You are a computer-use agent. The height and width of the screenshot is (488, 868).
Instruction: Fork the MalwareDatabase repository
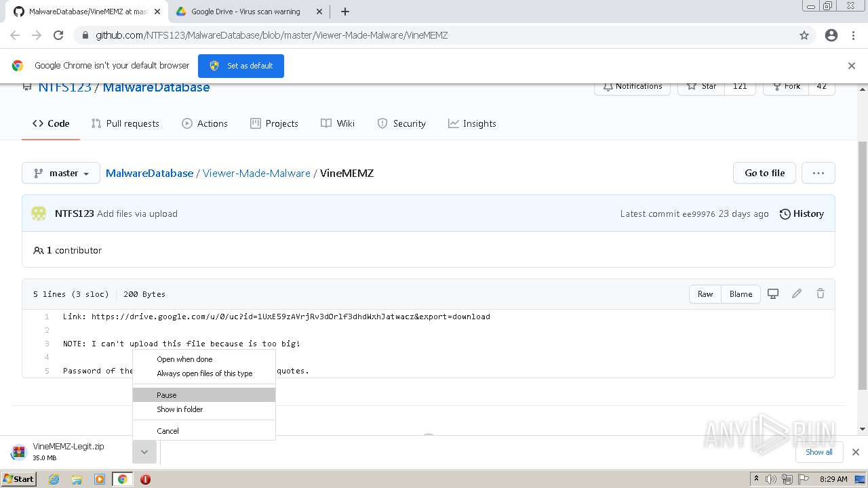pyautogui.click(x=785, y=87)
